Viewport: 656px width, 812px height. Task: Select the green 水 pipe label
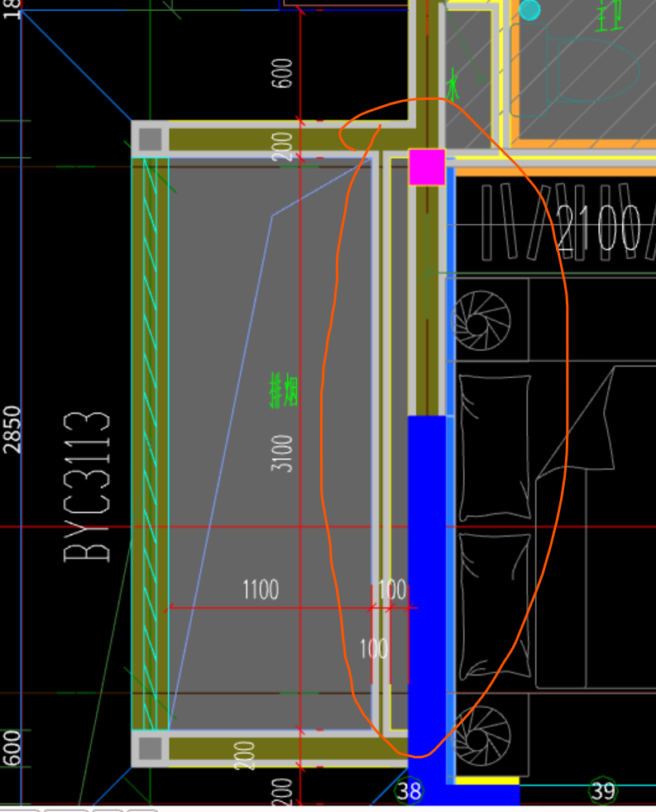point(452,85)
